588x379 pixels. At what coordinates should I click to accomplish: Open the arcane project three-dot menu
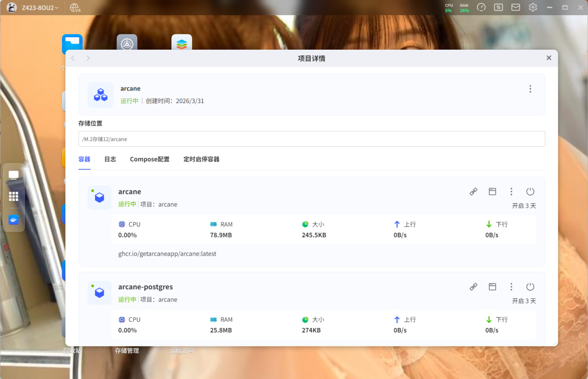point(530,89)
